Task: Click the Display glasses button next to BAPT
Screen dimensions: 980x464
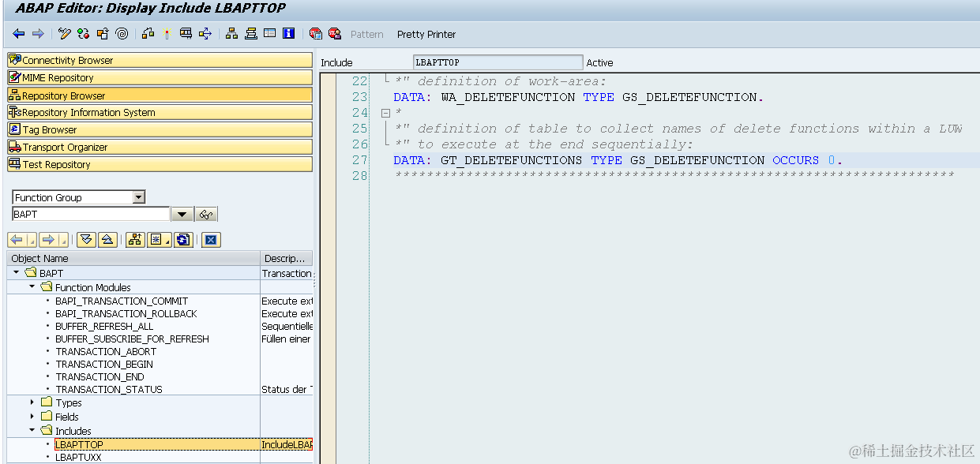Action: (206, 215)
